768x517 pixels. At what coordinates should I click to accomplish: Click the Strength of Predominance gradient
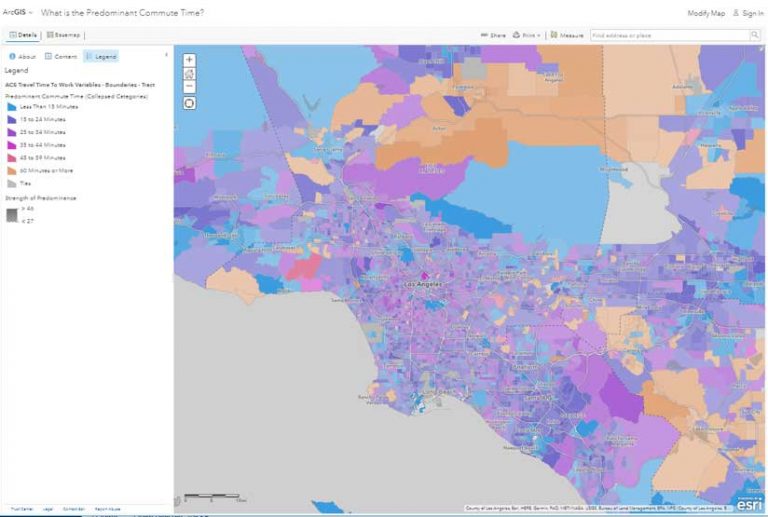coord(12,215)
